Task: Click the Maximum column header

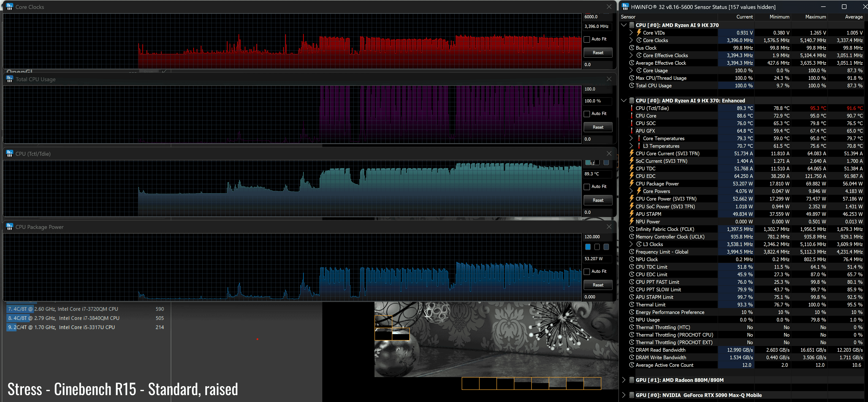Action: [815, 17]
